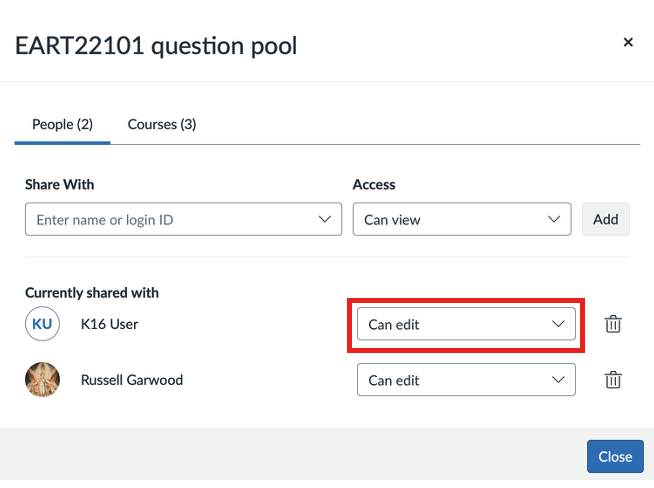Focus the 'Enter name or login ID' field
Viewport: 654px width, 488px height.
point(184,219)
